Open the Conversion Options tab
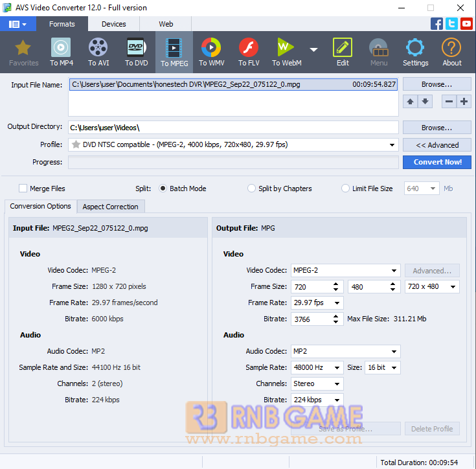 (40, 206)
